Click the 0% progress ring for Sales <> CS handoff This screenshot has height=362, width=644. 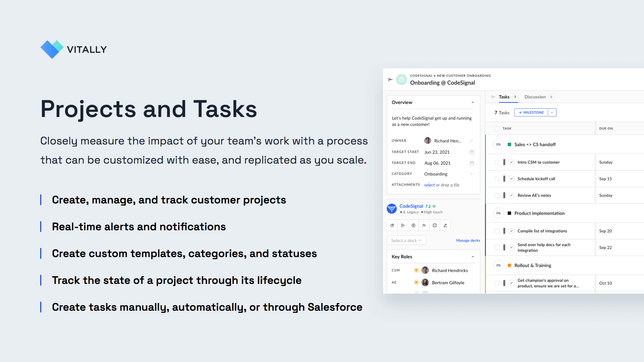click(x=498, y=144)
